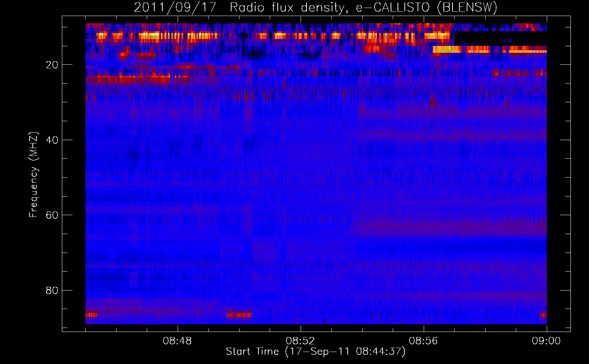Click the 20 MHz frequency tick label
Screen dimensions: 589x364
52,65
